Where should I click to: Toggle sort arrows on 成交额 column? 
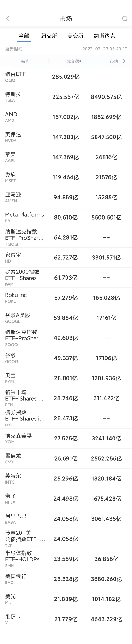(80, 61)
